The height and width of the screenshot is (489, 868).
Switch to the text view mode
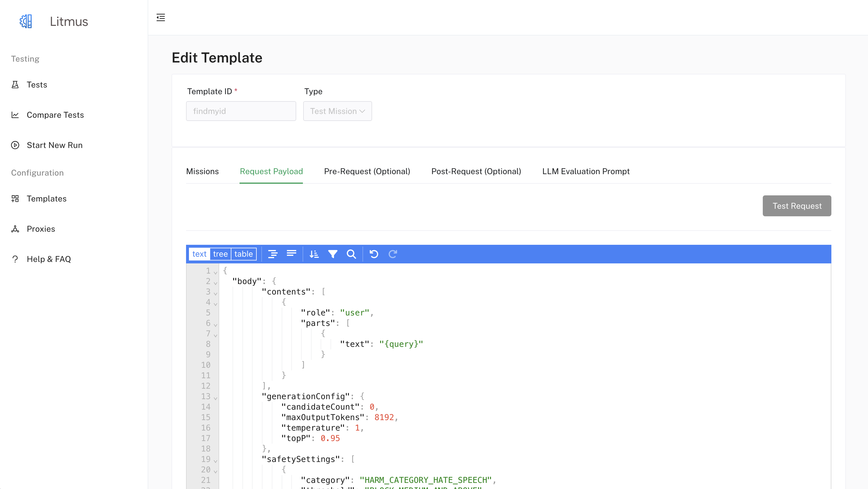(x=199, y=254)
